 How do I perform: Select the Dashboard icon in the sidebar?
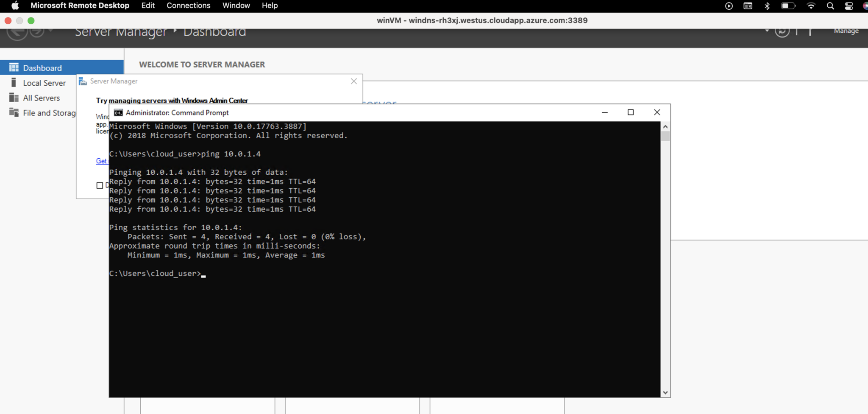point(14,67)
